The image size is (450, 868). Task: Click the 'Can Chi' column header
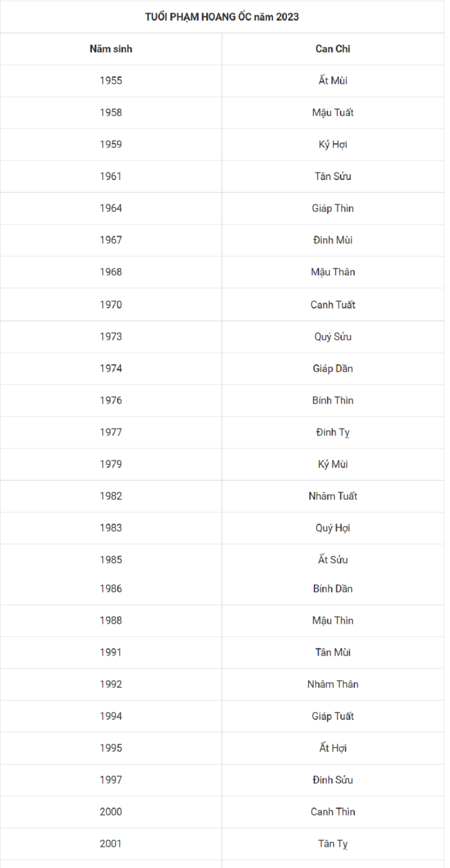332,49
